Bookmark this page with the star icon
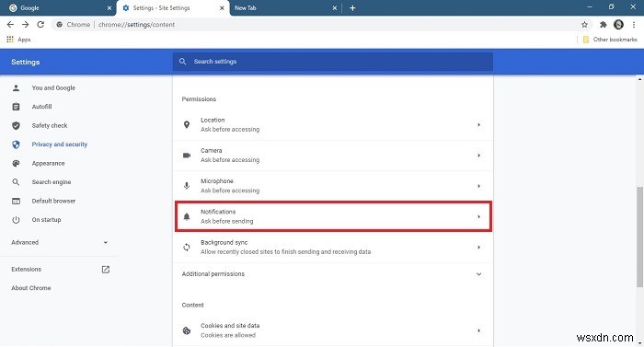 tap(584, 25)
